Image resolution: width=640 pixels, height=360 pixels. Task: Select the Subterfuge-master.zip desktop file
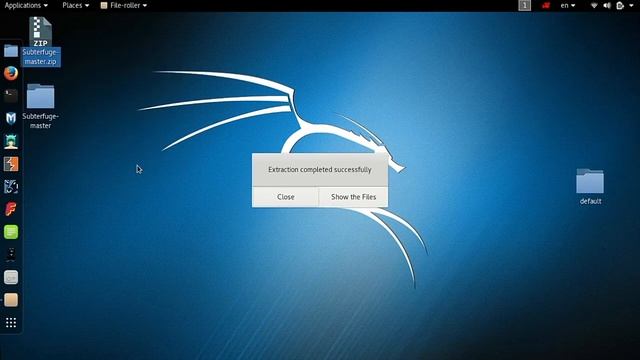40,41
